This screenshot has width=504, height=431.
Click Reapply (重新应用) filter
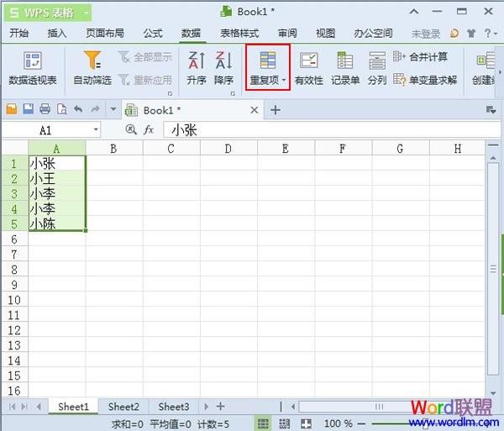(146, 80)
